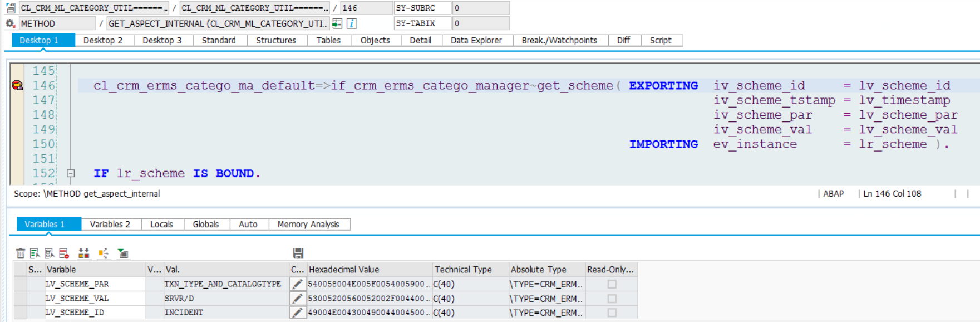
Task: Toggle the Read-Only checkbox for LV_SCHEME_ID
Action: [x=612, y=313]
